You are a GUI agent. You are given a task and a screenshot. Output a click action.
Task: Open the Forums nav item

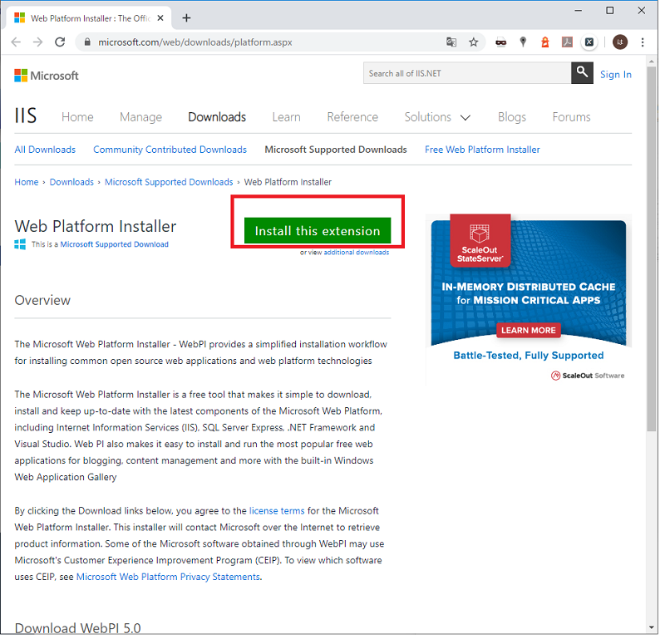[571, 117]
